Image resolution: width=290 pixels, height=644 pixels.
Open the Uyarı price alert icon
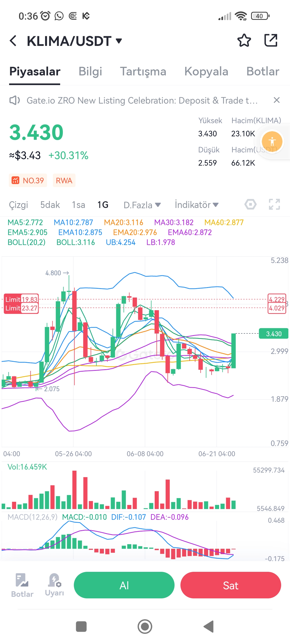click(x=55, y=586)
